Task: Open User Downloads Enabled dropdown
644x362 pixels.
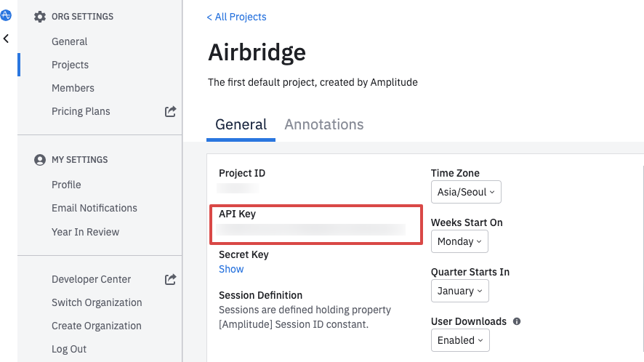Action: 460,340
